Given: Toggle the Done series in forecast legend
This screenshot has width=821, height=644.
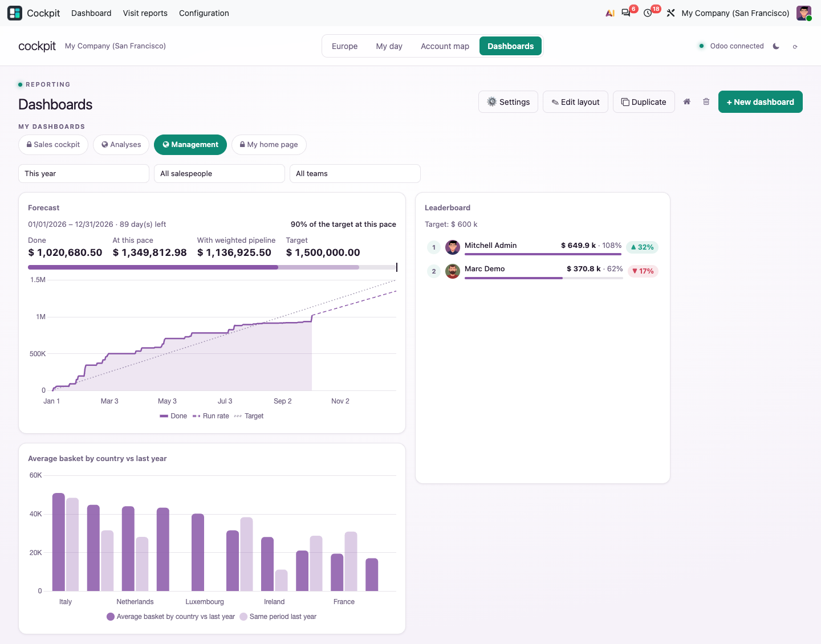Looking at the screenshot, I should pyautogui.click(x=173, y=416).
